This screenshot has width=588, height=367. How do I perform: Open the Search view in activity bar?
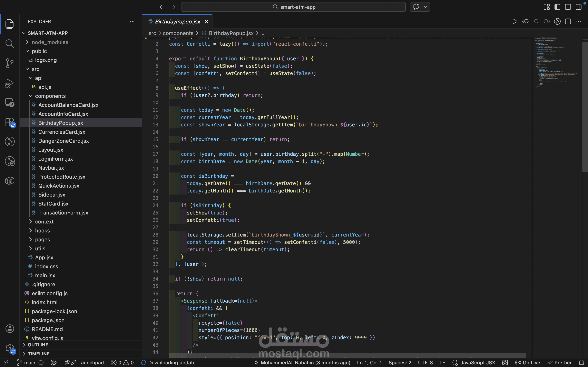[x=9, y=44]
